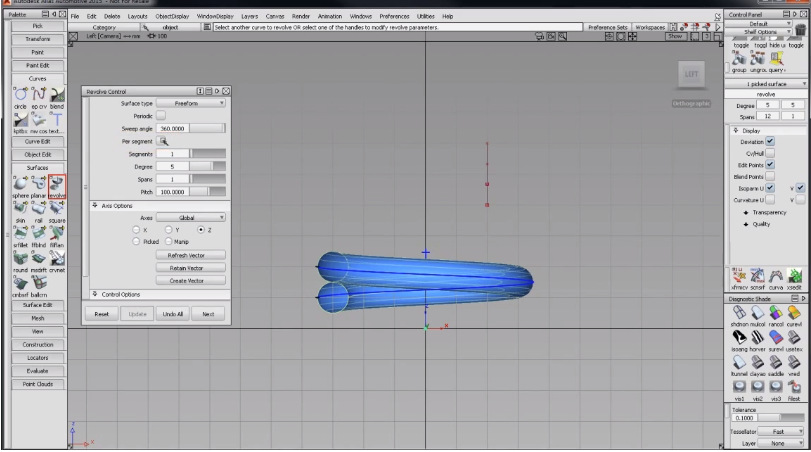
Task: Pick the srfillet surface fillet tool
Action: [20, 233]
